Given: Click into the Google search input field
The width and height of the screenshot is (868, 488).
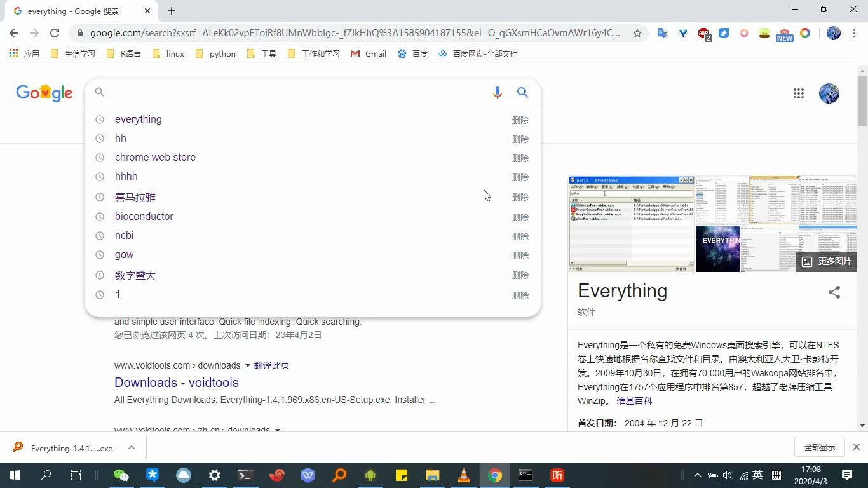Looking at the screenshot, I should (299, 93).
